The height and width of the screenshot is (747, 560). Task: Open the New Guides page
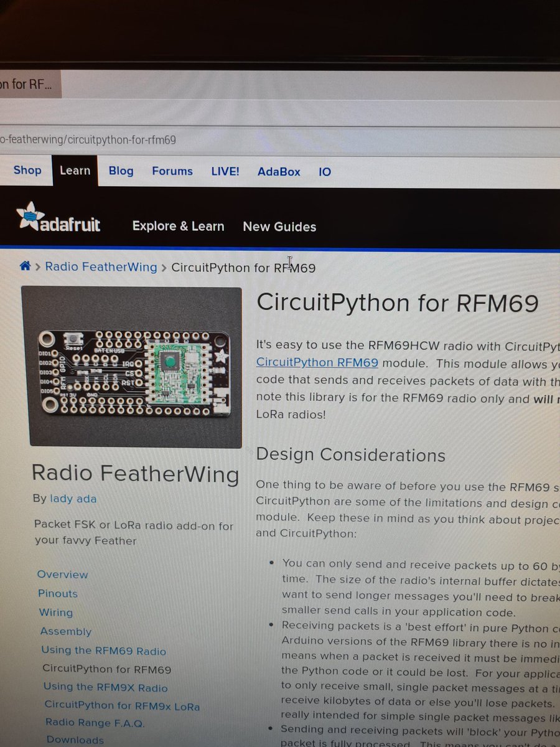pos(279,227)
